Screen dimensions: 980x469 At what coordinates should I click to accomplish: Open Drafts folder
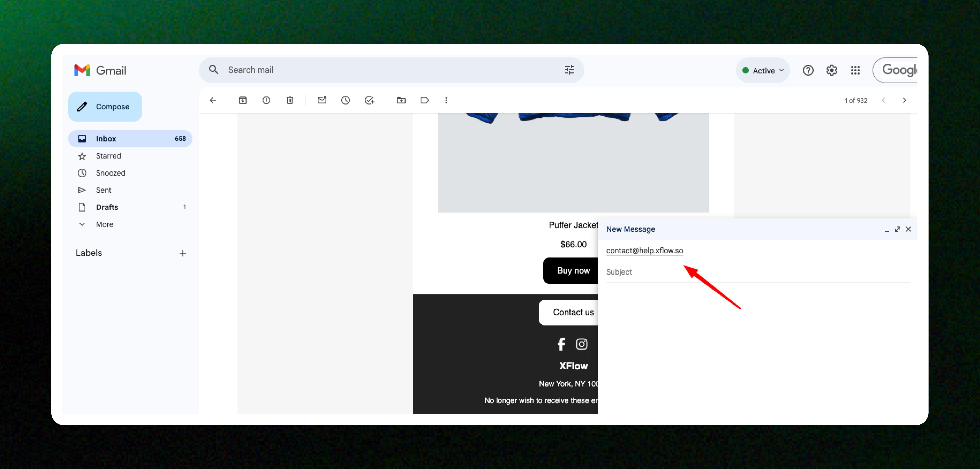coord(130,207)
